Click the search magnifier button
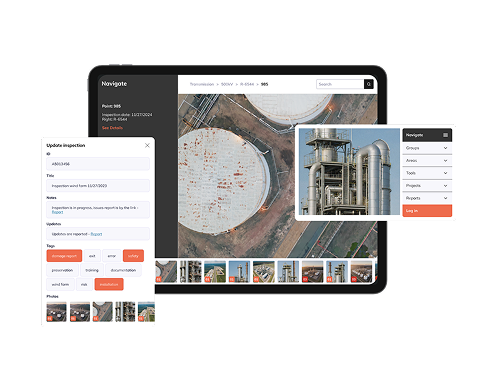This screenshot has width=487, height=382. [369, 84]
